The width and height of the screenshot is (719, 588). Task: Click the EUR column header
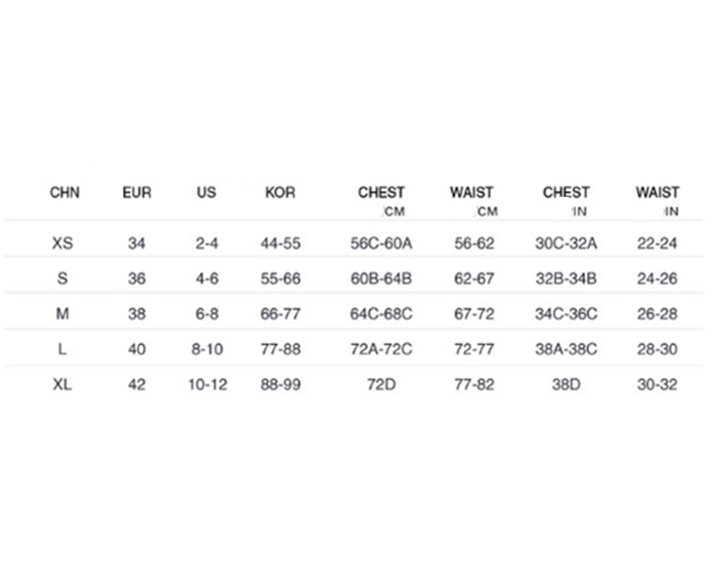point(137,193)
